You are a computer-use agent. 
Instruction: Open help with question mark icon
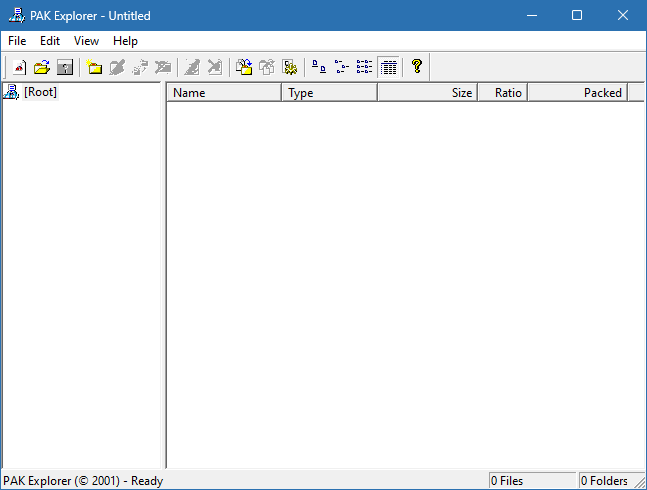tap(417, 67)
